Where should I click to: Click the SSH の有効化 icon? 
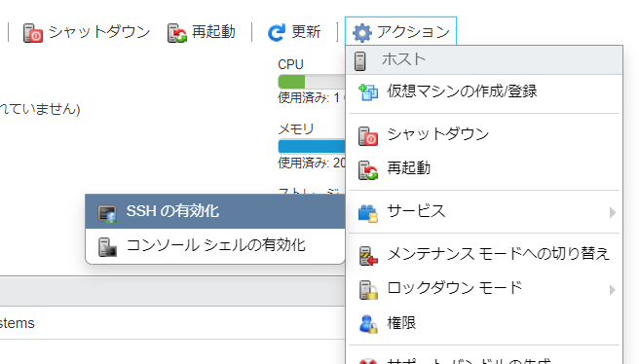pyautogui.click(x=107, y=213)
